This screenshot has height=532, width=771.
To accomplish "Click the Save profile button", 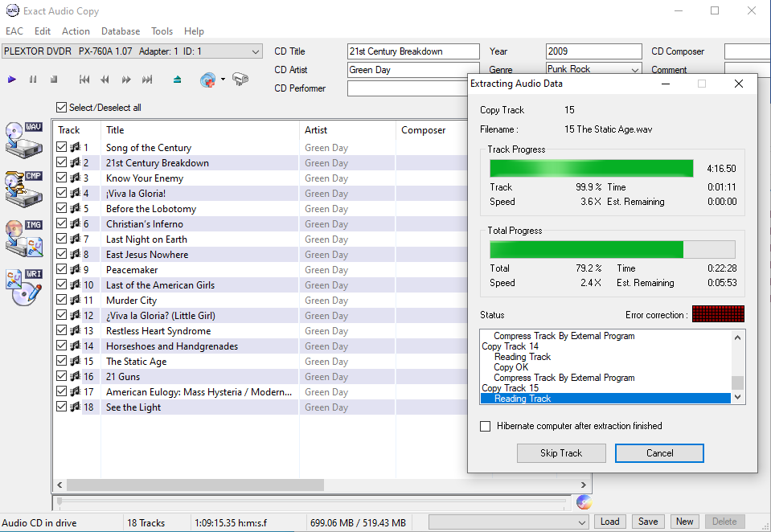I will pyautogui.click(x=648, y=522).
